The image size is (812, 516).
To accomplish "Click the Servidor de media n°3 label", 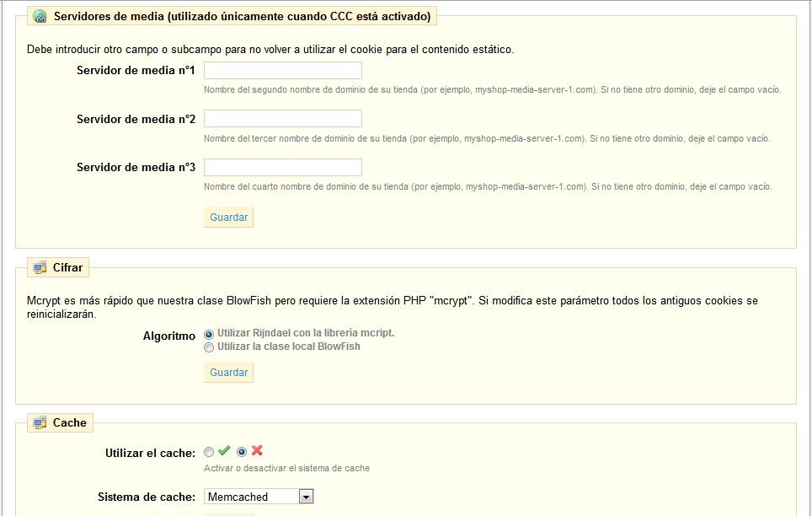I will 136,168.
